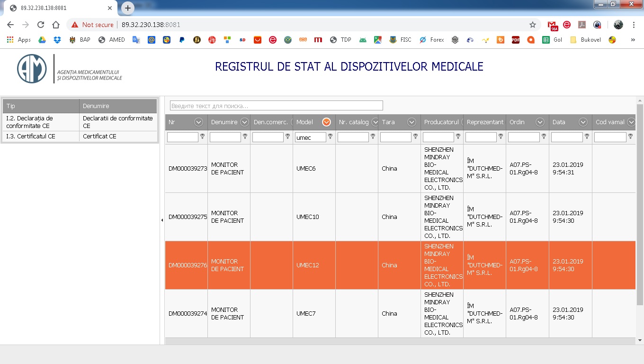
Task: Click the filter icon in Data column
Action: click(x=587, y=136)
